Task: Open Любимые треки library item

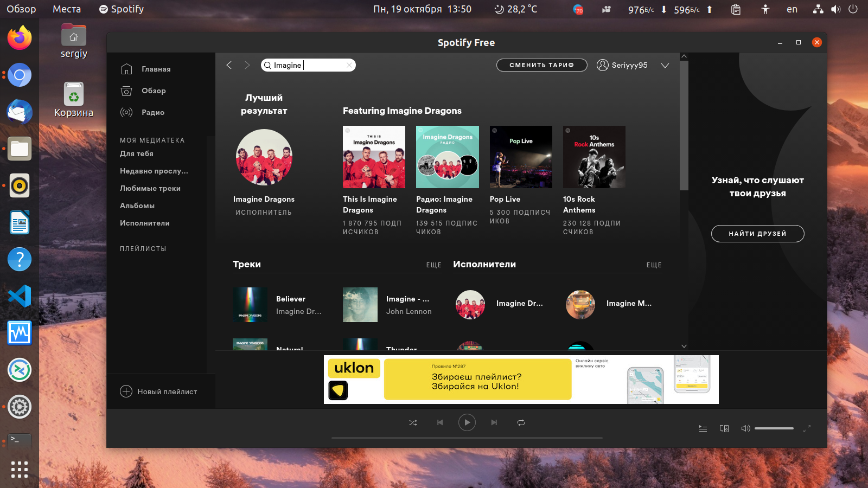Action: click(150, 188)
